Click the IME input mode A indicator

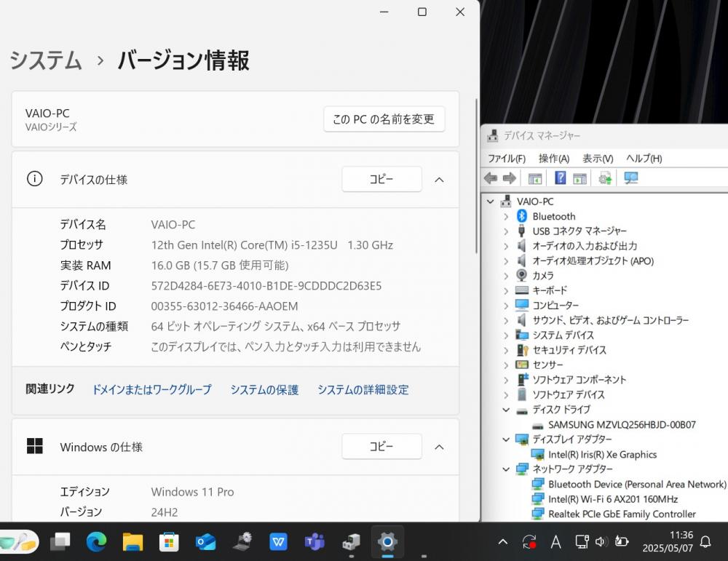555,541
